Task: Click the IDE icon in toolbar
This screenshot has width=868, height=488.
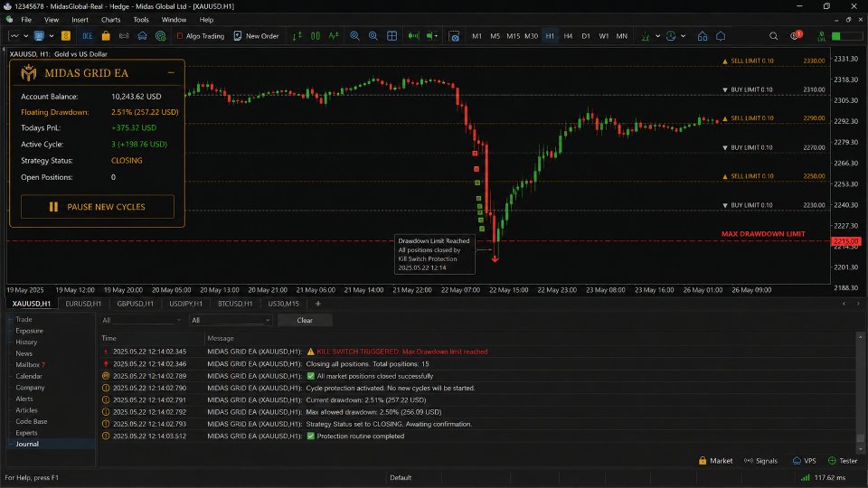Action: click(88, 36)
